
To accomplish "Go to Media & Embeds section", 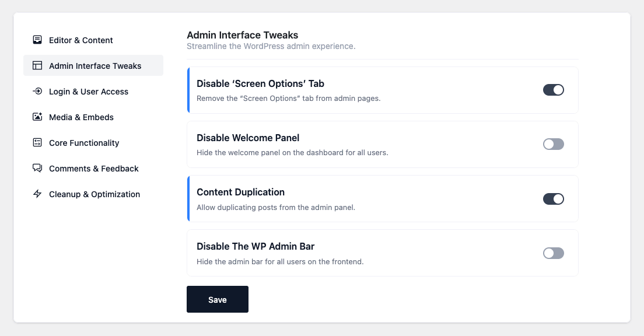I will pos(81,117).
